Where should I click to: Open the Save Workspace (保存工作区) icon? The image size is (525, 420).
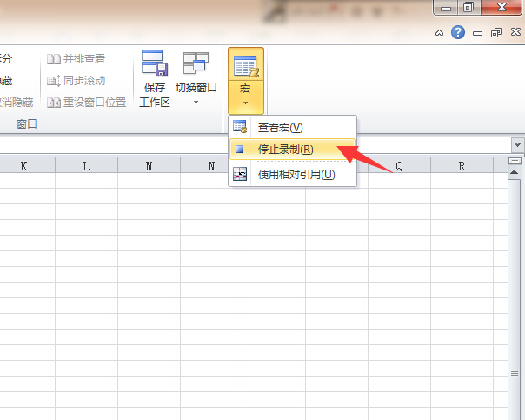point(154,66)
